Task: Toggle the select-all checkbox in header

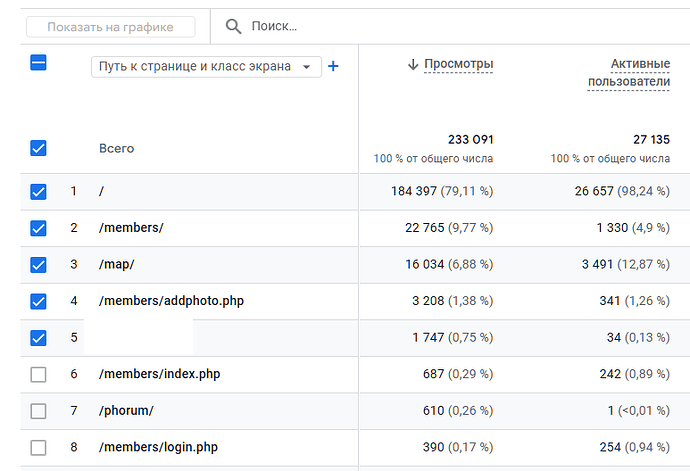Action: tap(38, 63)
